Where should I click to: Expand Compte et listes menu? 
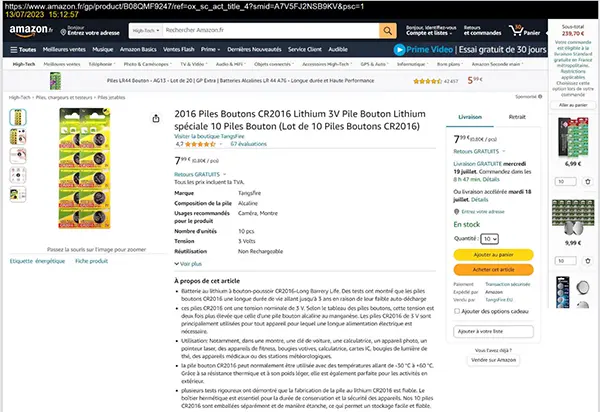[x=431, y=31]
